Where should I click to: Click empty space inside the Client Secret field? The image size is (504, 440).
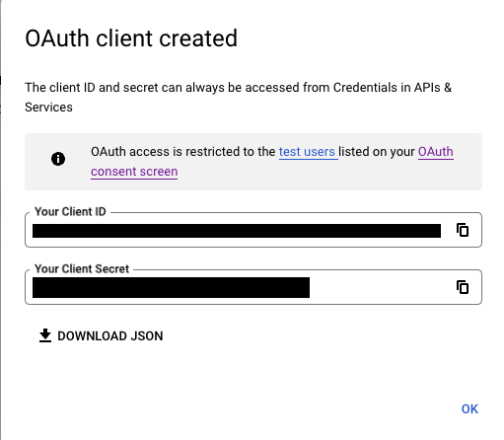pos(382,287)
